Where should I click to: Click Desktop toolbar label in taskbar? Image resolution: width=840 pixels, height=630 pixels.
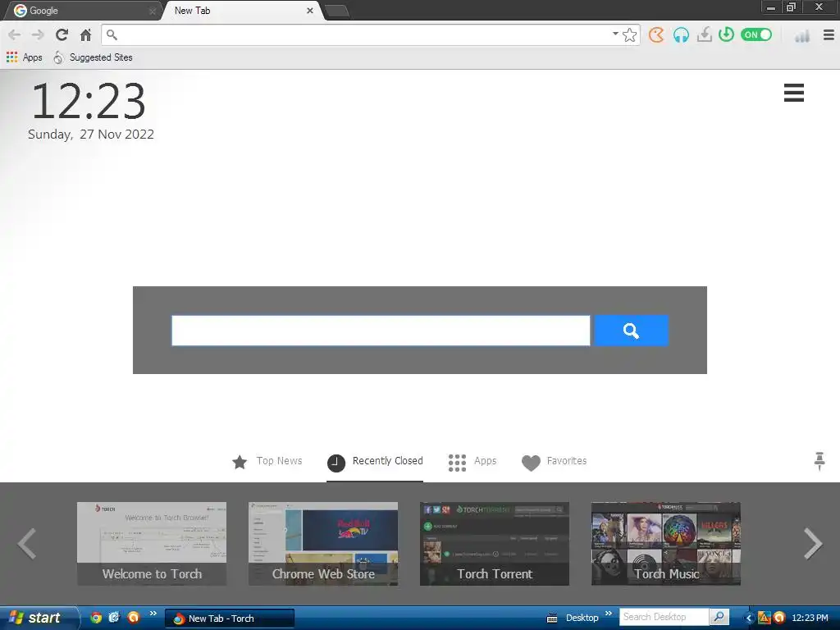click(x=582, y=618)
